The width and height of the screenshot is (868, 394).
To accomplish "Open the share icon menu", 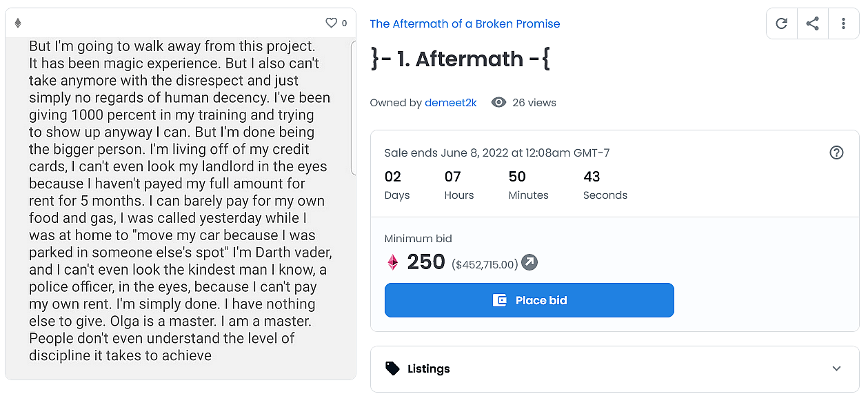I will [x=813, y=23].
